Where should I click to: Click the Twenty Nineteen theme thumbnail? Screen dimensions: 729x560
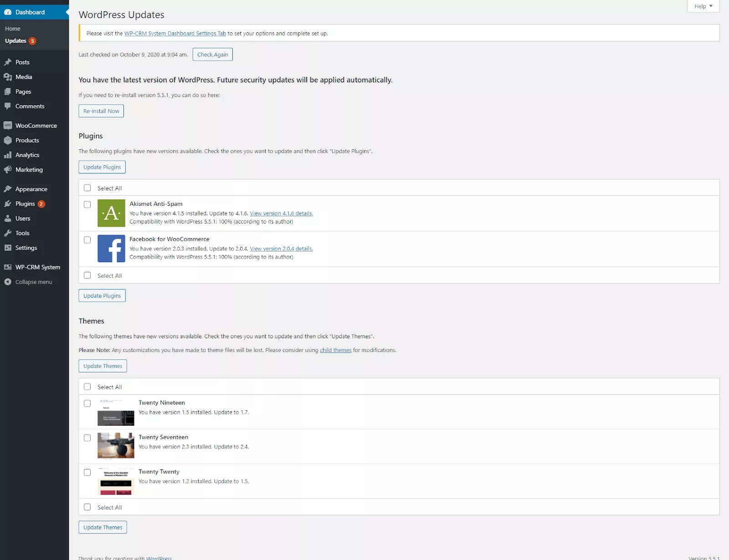(x=116, y=412)
